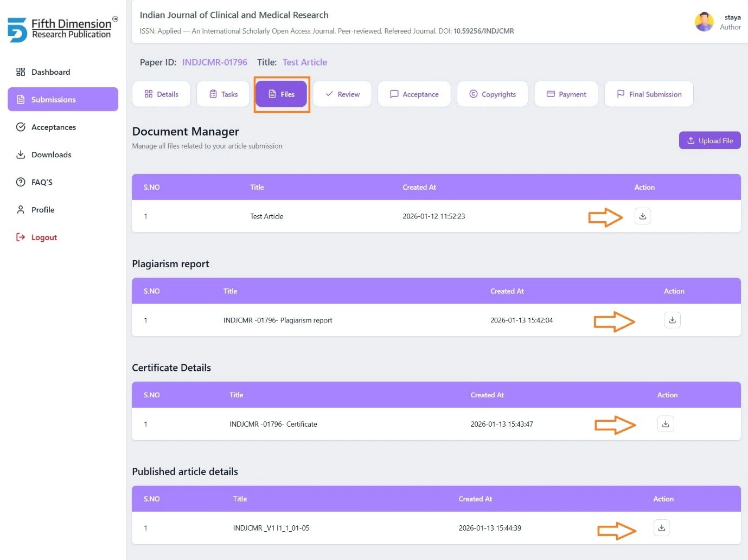Click the timestamp 2026-01-13 15:44:39

(x=490, y=528)
